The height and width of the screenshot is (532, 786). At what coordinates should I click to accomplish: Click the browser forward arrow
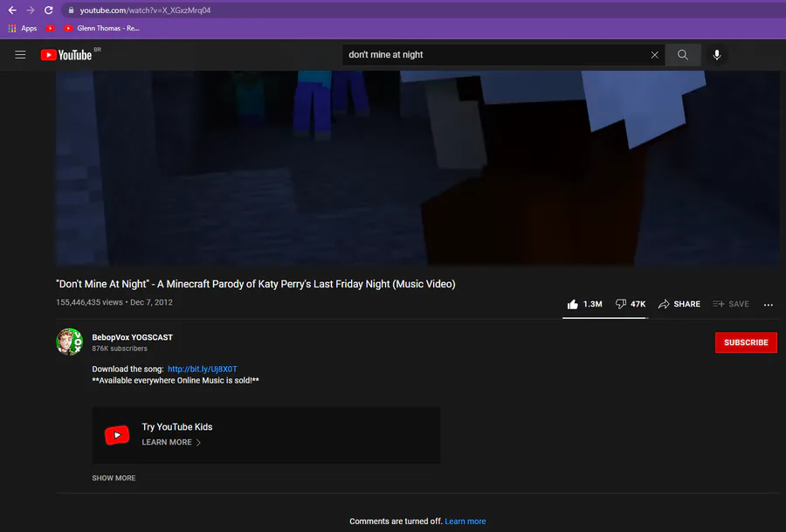pos(31,10)
